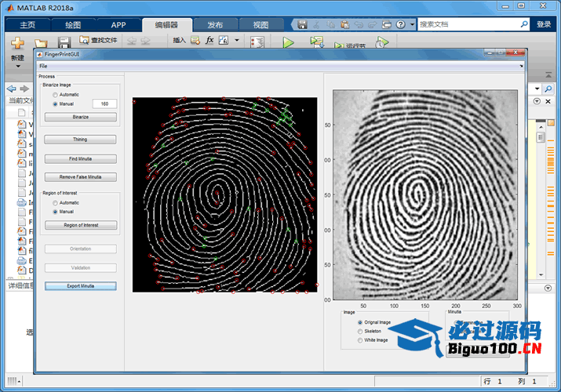Click the comment icon beside fx
Screen dimensions: 561x392
(224, 40)
